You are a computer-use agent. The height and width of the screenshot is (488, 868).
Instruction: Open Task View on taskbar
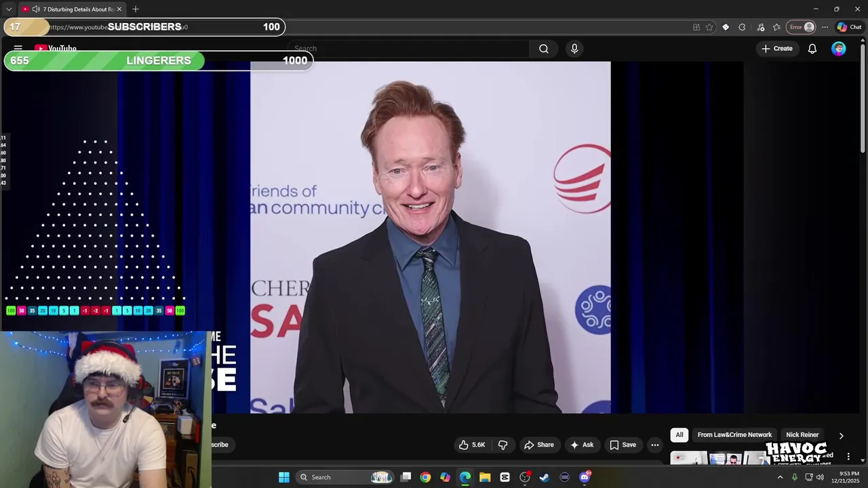coord(406,477)
